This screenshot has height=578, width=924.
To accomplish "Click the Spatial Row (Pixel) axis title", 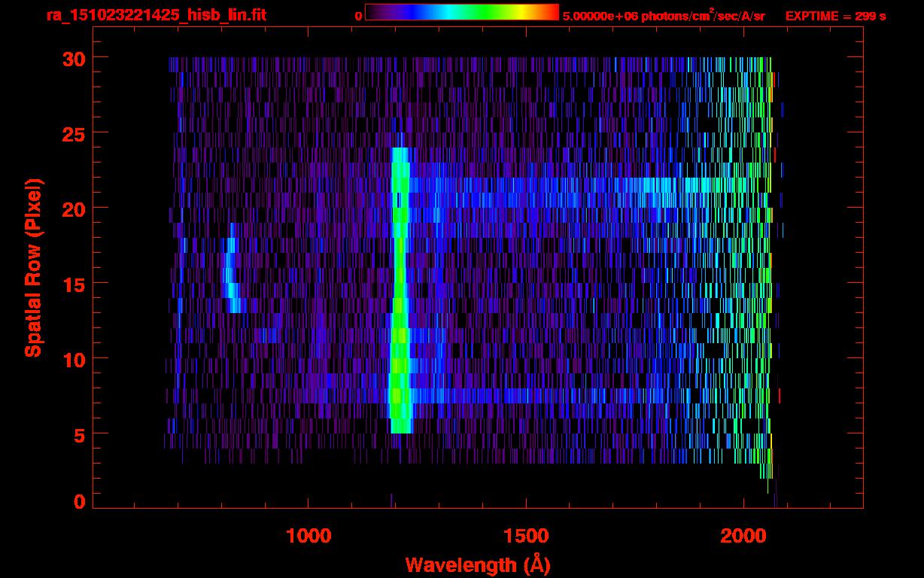I will click(x=33, y=268).
